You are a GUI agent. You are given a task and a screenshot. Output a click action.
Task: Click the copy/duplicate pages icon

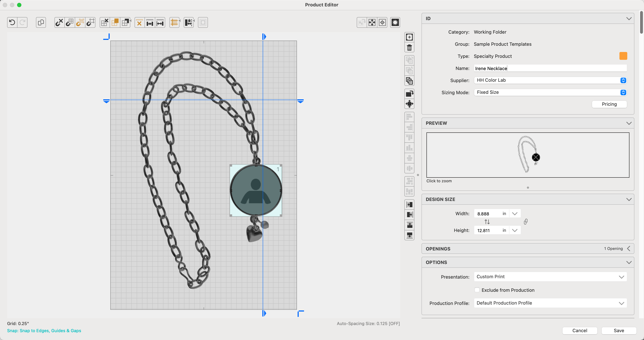pos(41,22)
